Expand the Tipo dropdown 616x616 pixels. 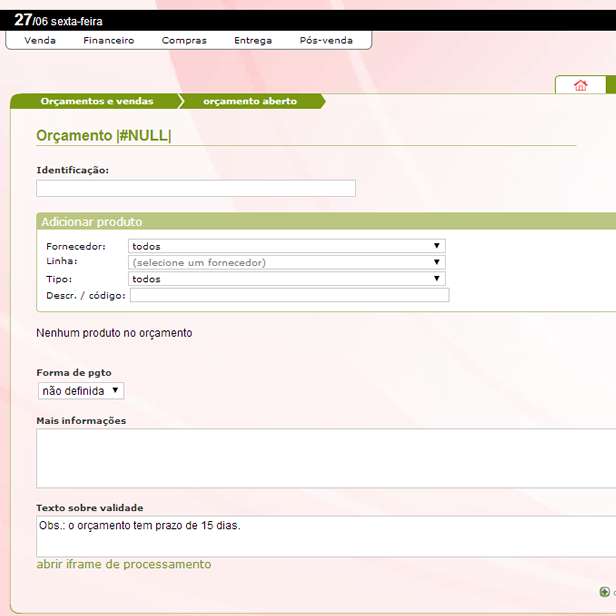click(x=287, y=279)
